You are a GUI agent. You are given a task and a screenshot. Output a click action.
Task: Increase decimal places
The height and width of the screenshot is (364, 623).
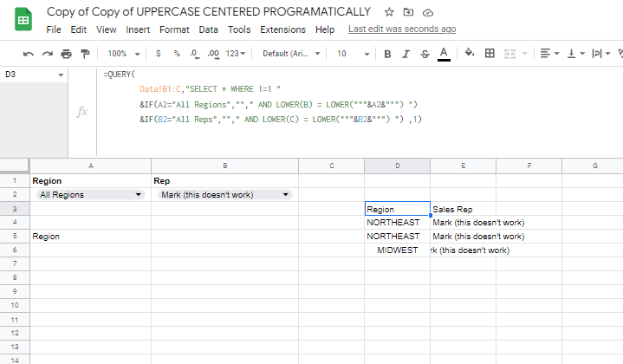tap(213, 54)
